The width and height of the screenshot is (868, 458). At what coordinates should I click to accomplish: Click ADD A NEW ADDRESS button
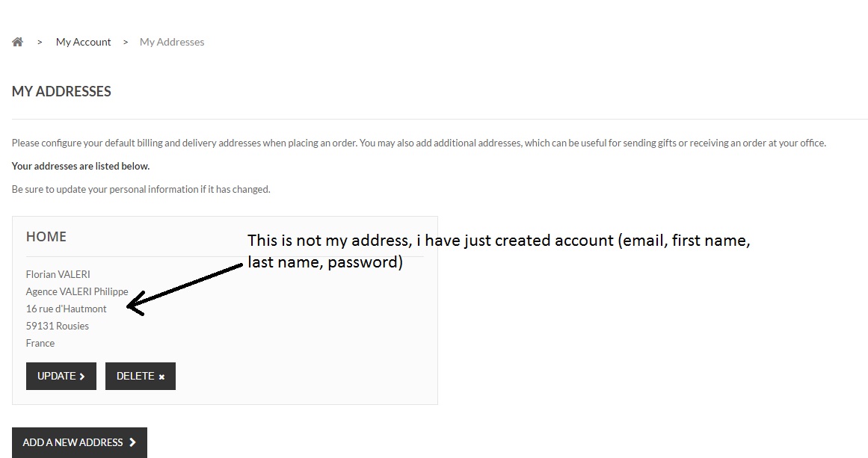tap(79, 442)
